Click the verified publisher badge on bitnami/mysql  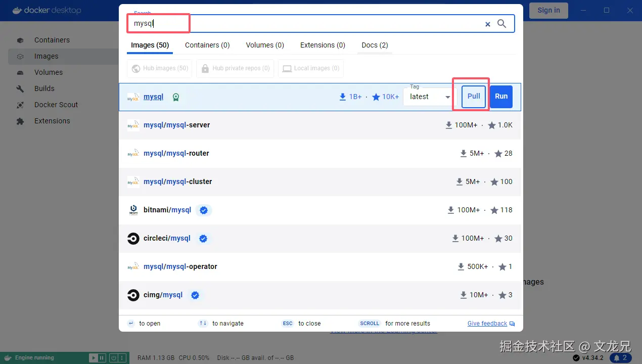coord(204,210)
